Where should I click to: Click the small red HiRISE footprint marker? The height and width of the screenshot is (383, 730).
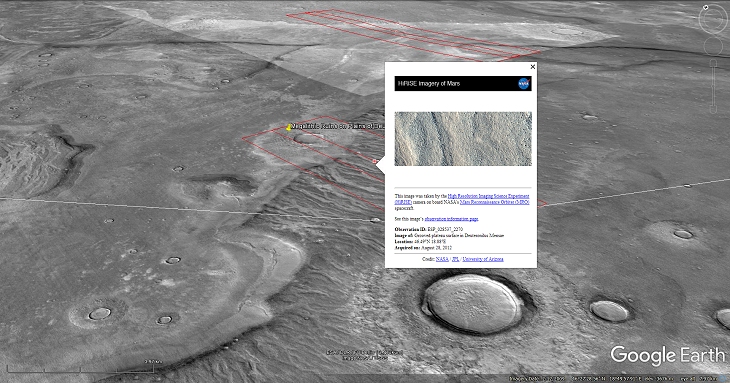click(x=375, y=161)
